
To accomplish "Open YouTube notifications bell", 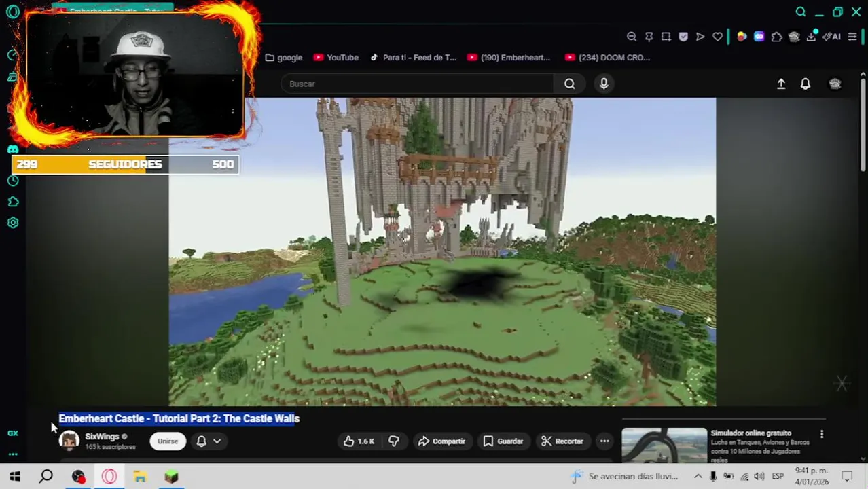I will point(806,84).
